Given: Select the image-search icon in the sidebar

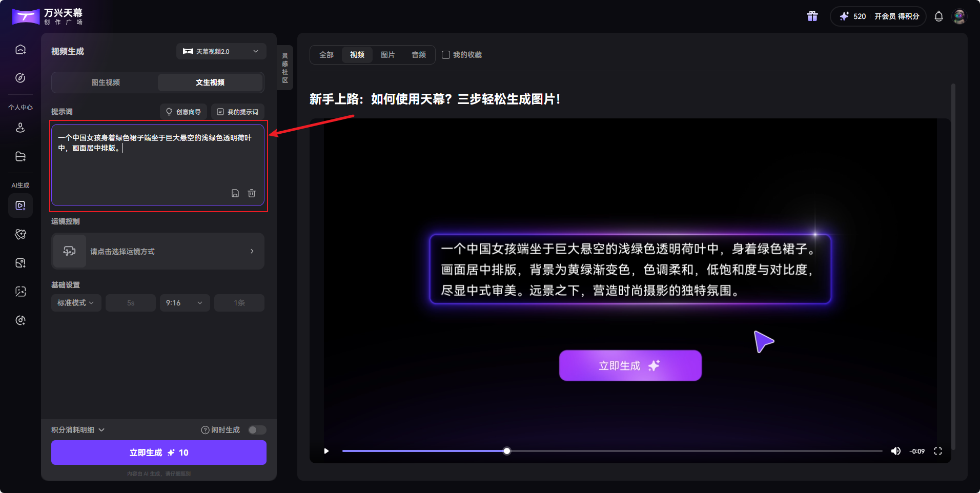Looking at the screenshot, I should [x=21, y=263].
